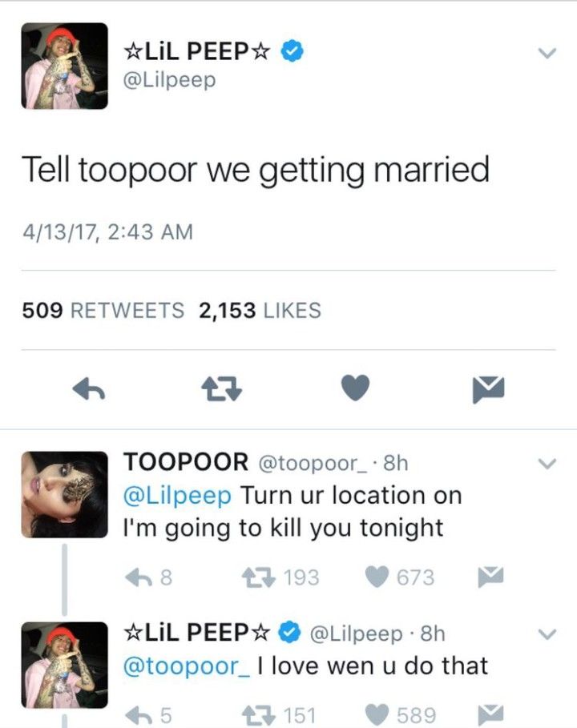Screen dimensions: 577x728
Task: Open TOOPOOR's profile picture
Action: pyautogui.click(x=65, y=494)
